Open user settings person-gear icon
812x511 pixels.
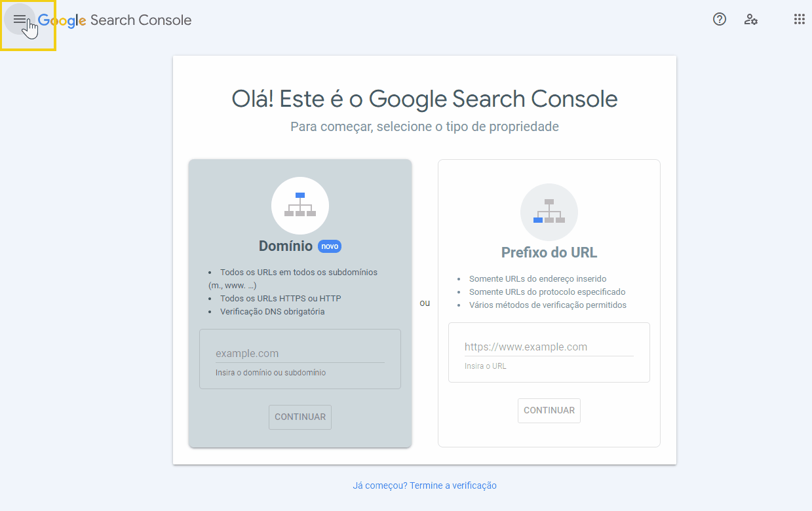click(x=751, y=20)
